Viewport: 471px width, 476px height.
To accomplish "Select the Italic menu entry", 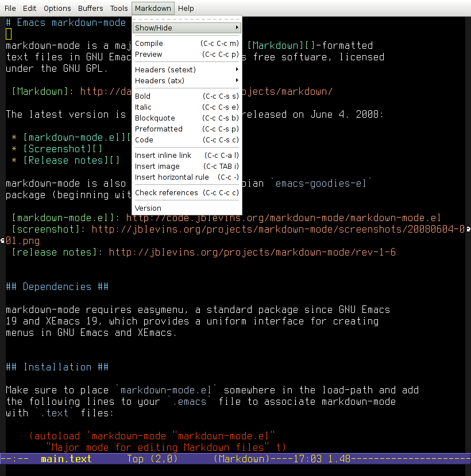I will coord(187,107).
